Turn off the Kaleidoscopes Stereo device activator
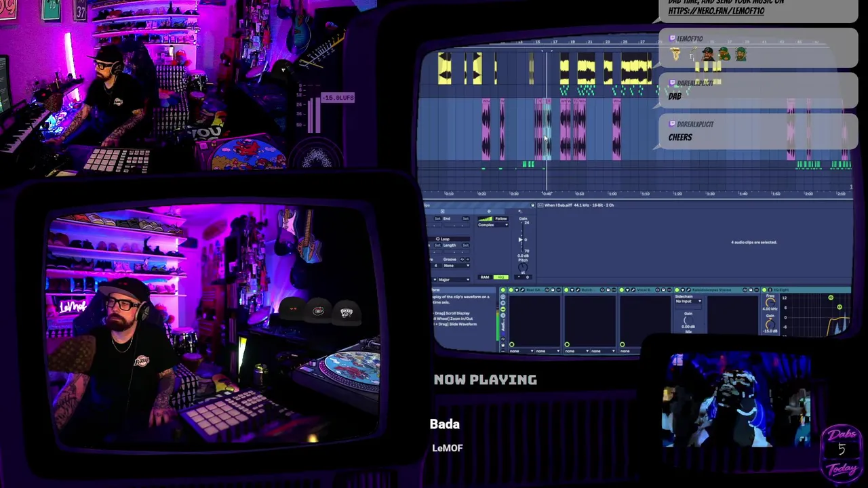 point(677,290)
